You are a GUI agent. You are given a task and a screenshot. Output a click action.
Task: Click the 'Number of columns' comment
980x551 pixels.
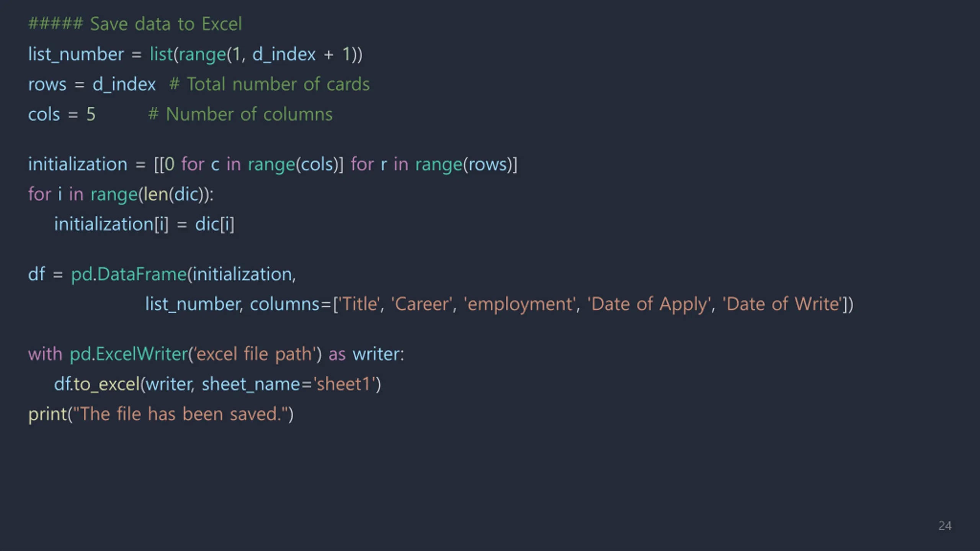[x=240, y=114]
